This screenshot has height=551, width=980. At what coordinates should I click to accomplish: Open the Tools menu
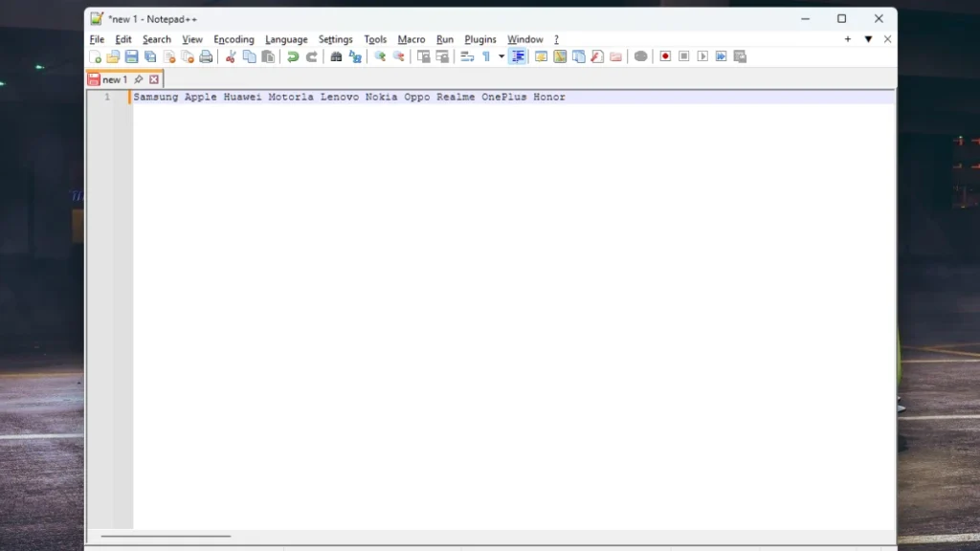(375, 39)
